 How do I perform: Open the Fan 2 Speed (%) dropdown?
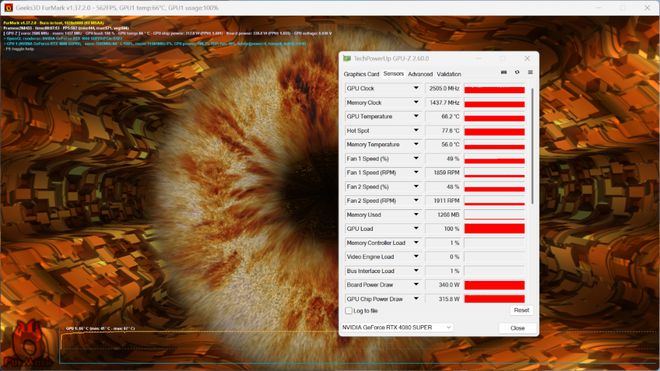click(x=416, y=187)
